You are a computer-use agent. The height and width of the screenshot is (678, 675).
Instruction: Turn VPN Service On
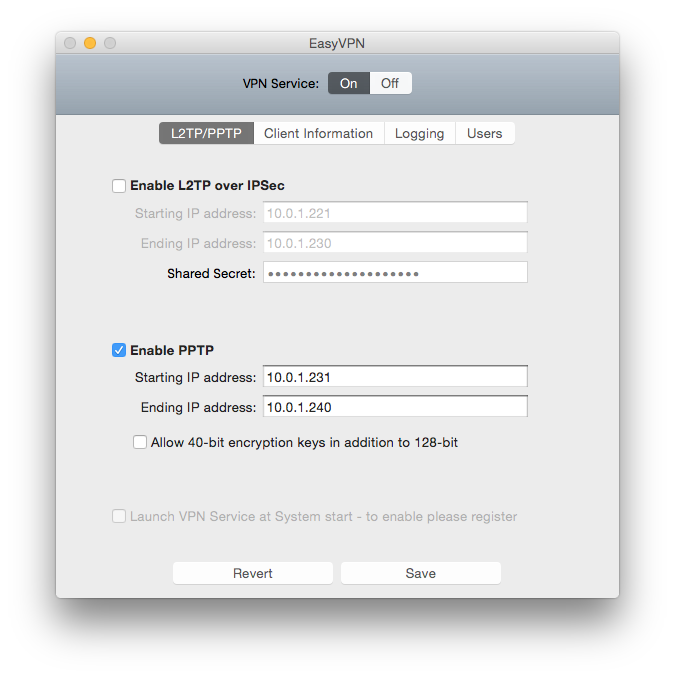(349, 83)
